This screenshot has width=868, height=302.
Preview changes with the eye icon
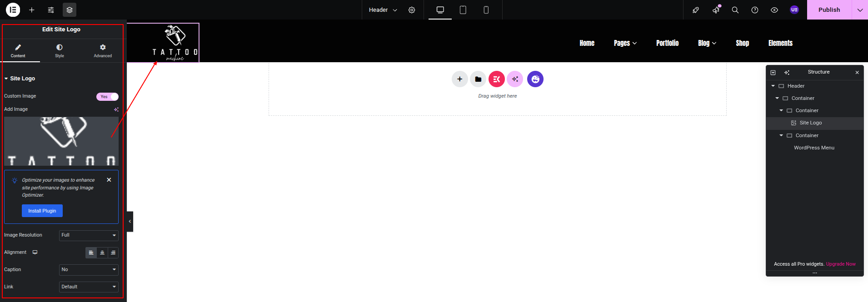[774, 10]
